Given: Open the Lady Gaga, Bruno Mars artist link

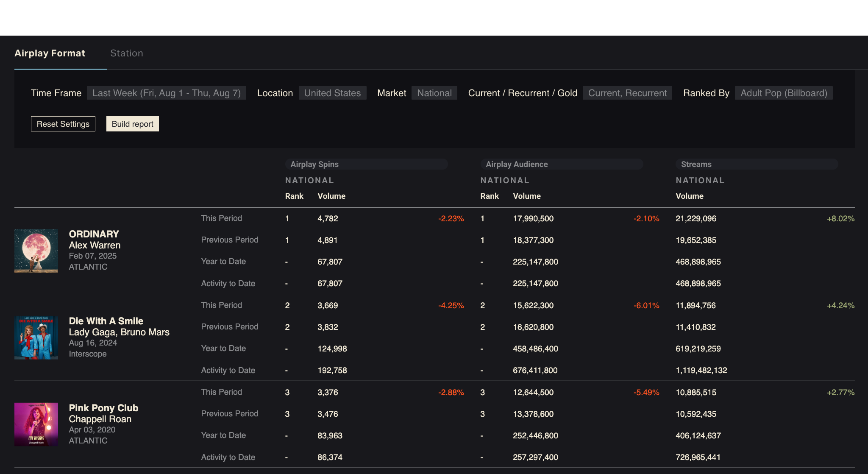Looking at the screenshot, I should [119, 332].
